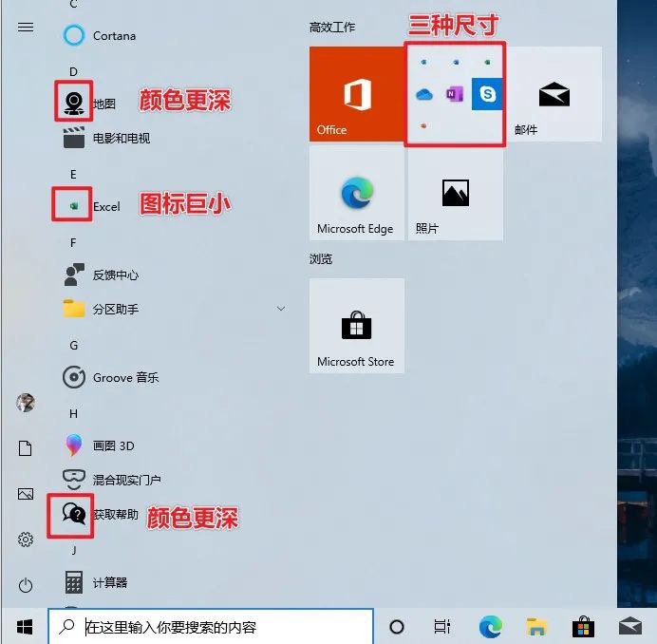Click the letter E section header

pos(73,175)
